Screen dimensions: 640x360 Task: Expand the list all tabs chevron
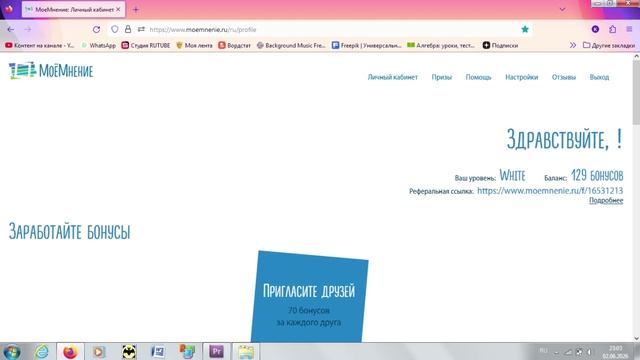click(x=562, y=9)
